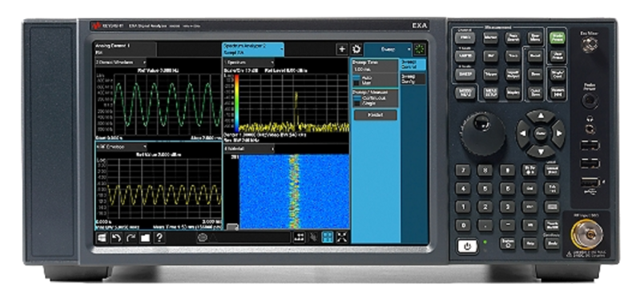644x300 pixels.
Task: Click the spectrogram waterfall display
Action: (x=294, y=191)
